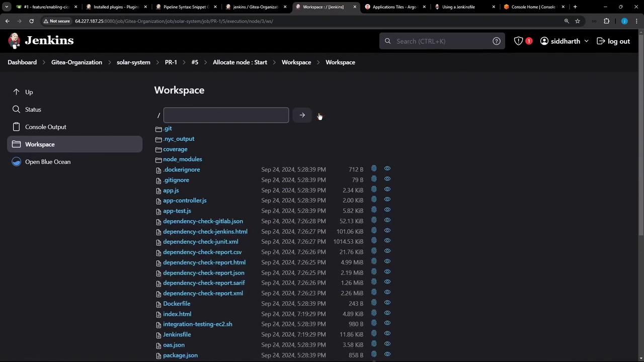Click the fingerprint icon for Jenkinsfile
644x362 pixels.
click(x=374, y=334)
